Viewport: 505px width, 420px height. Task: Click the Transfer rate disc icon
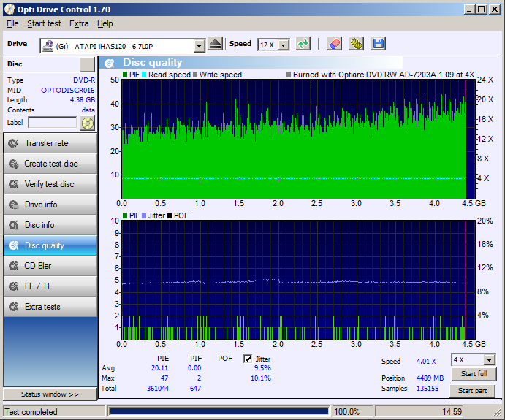14,143
